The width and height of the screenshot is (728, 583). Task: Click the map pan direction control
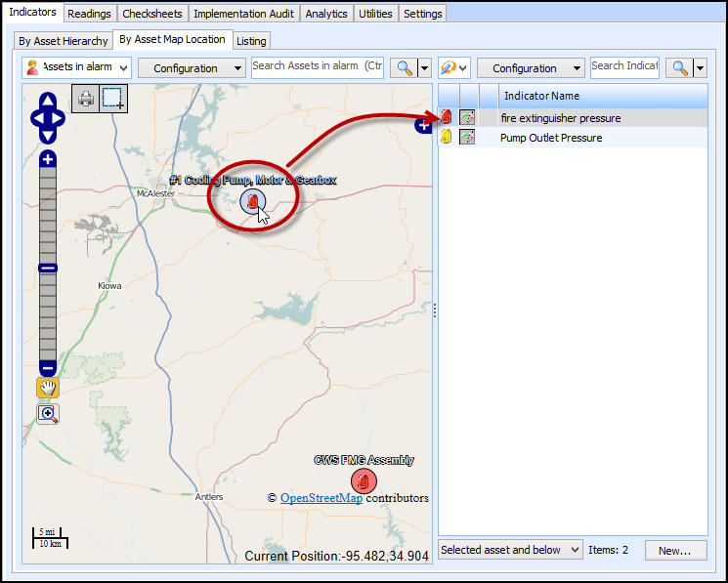[47, 117]
